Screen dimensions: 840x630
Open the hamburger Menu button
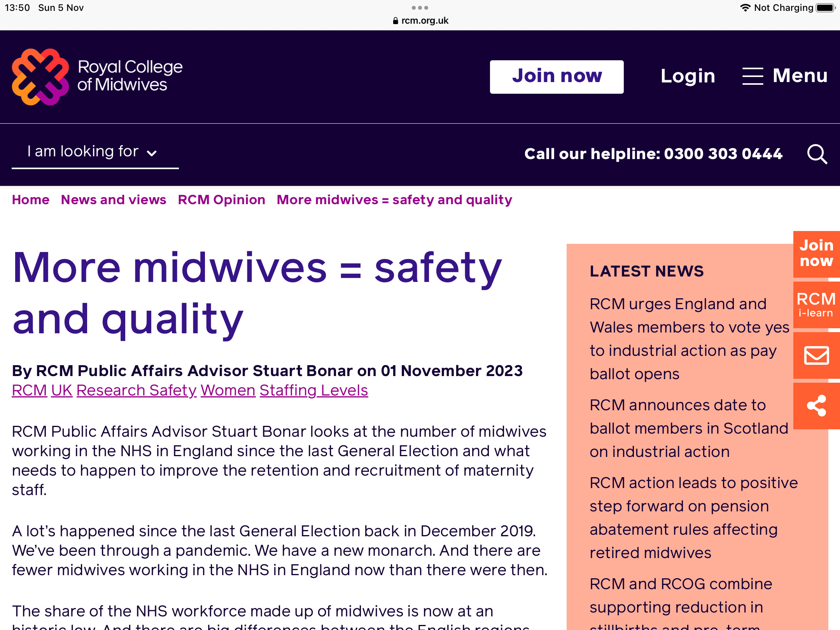click(x=785, y=75)
